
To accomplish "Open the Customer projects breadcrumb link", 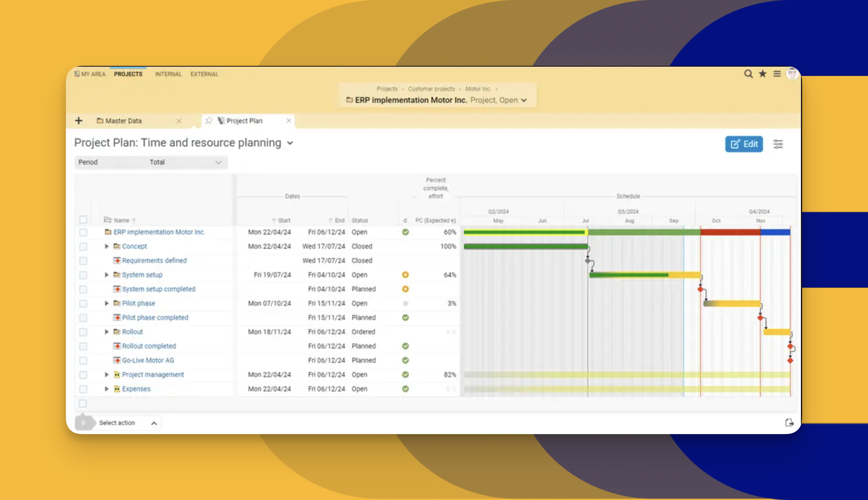I will (x=431, y=89).
